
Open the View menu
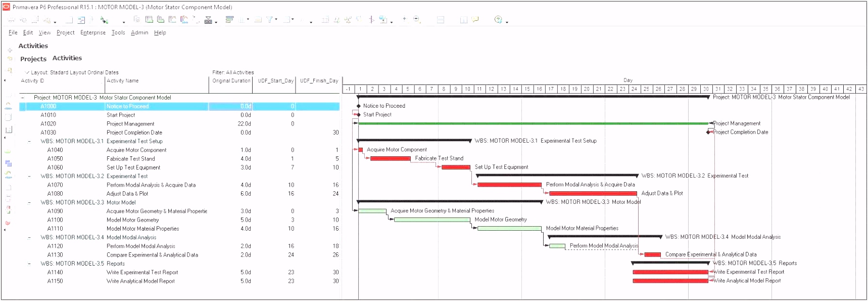(x=44, y=32)
